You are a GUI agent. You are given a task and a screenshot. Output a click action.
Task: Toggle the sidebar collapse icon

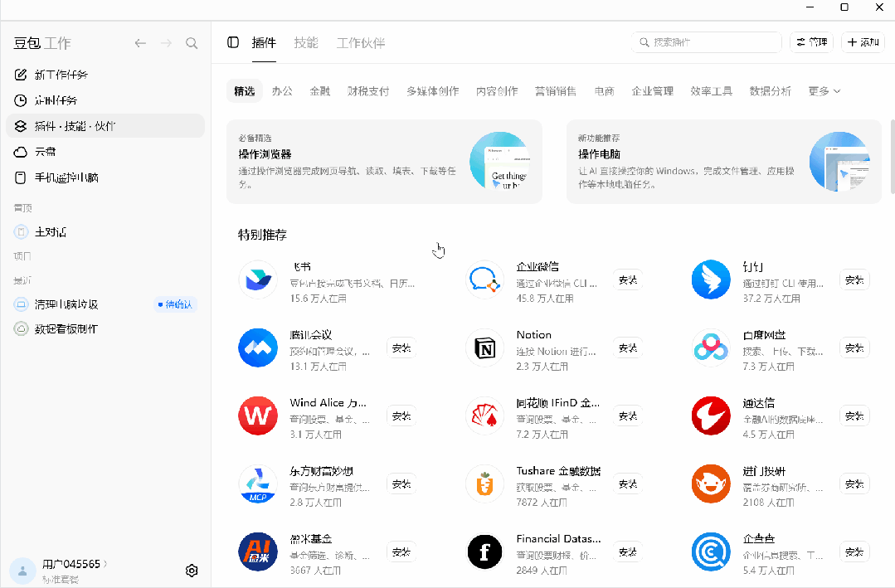(233, 42)
